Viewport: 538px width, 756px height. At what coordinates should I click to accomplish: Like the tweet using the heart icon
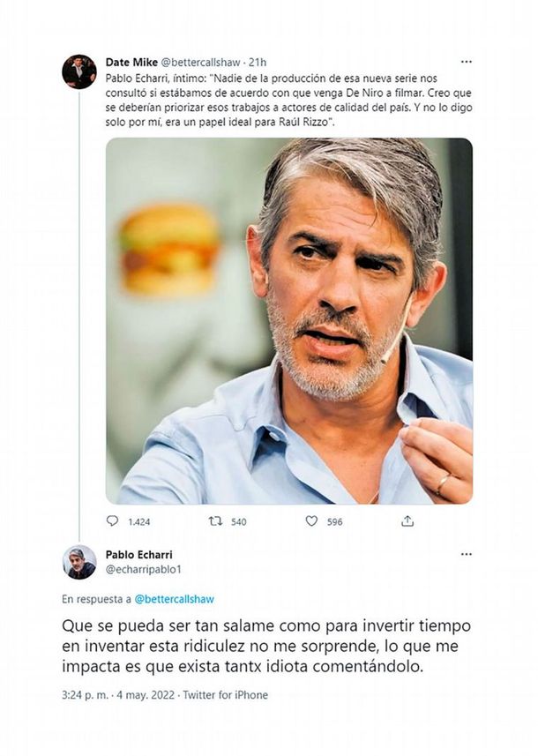pyautogui.click(x=311, y=521)
